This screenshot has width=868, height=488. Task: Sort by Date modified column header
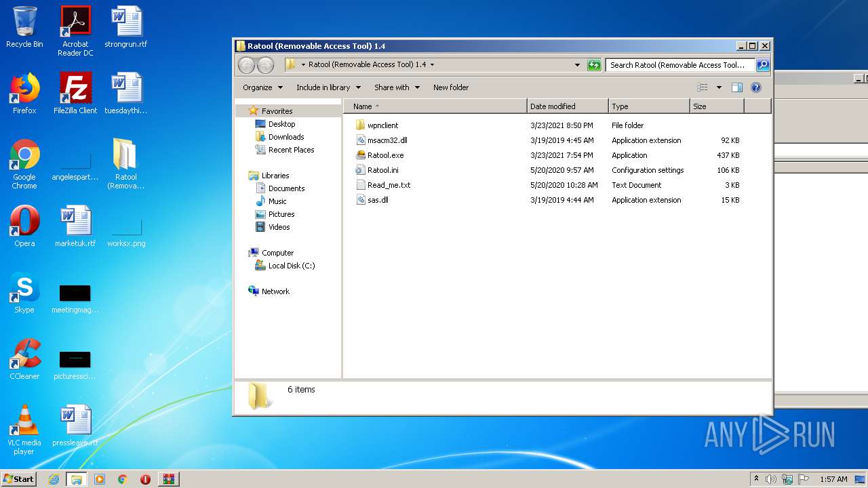pyautogui.click(x=568, y=106)
